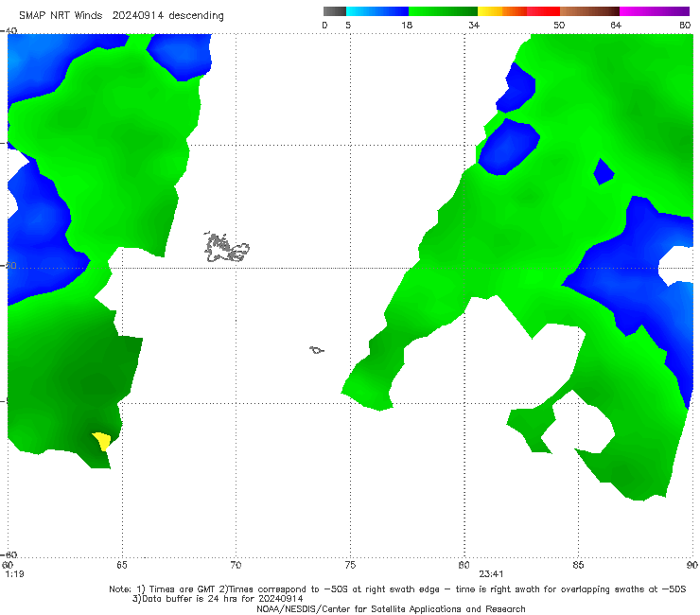
Task: Click the longitude axis label '85'
Action: pyautogui.click(x=578, y=565)
